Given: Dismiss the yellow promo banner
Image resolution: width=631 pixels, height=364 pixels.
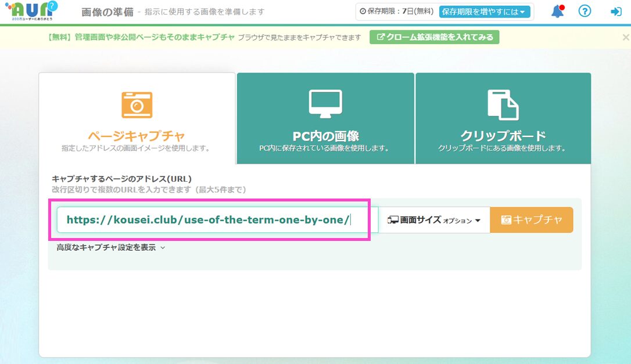Looking at the screenshot, I should 625,37.
